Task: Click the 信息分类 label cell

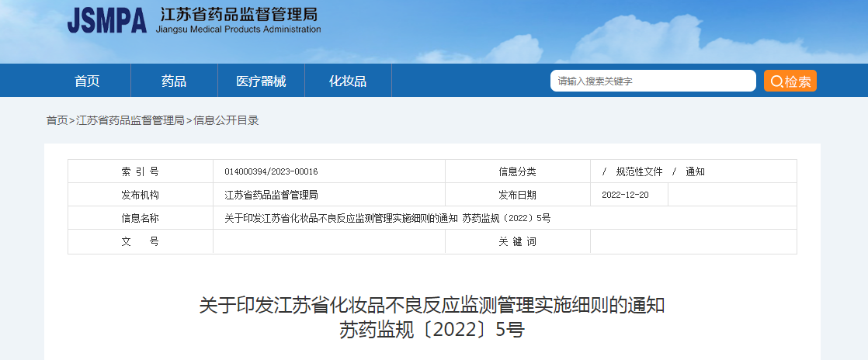Action: (517, 171)
